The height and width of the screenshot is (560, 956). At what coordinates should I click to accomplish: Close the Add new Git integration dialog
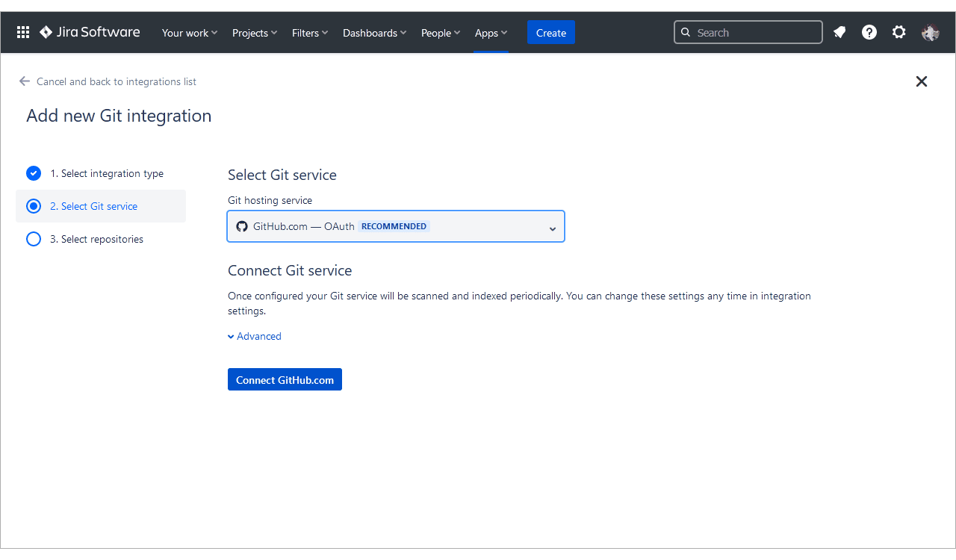(922, 81)
